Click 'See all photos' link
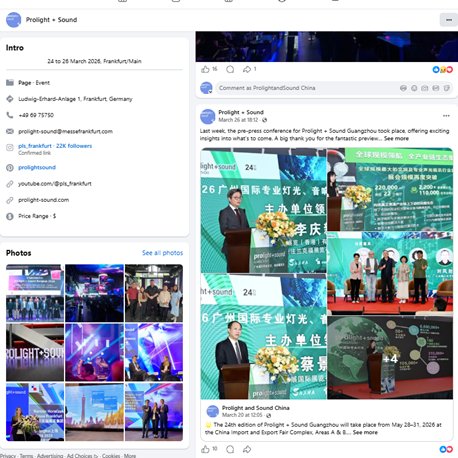This screenshot has width=458, height=458. [x=162, y=253]
